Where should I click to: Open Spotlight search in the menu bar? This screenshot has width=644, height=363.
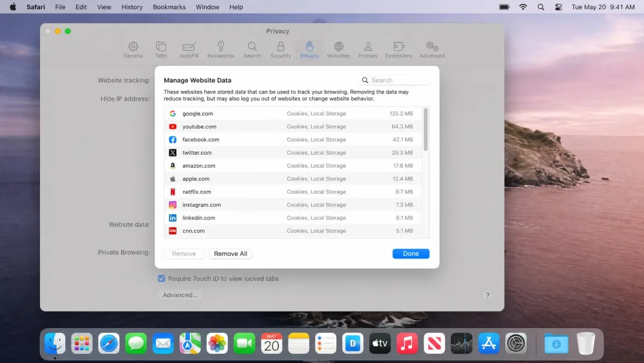(x=541, y=7)
